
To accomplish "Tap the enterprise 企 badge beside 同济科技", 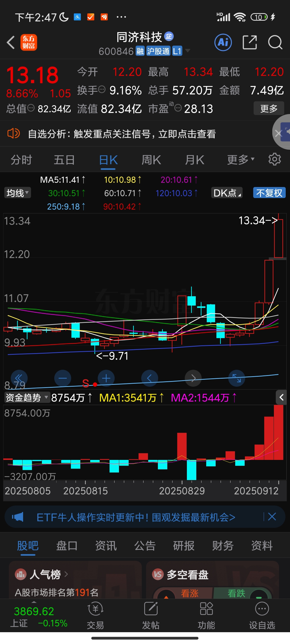I will click(x=169, y=36).
